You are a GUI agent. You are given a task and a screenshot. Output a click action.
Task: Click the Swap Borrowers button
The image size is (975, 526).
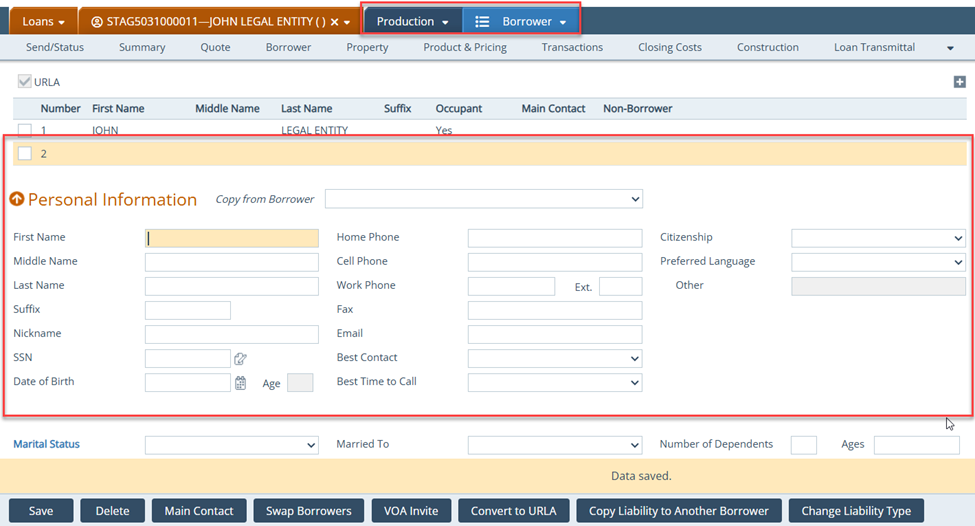308,511
